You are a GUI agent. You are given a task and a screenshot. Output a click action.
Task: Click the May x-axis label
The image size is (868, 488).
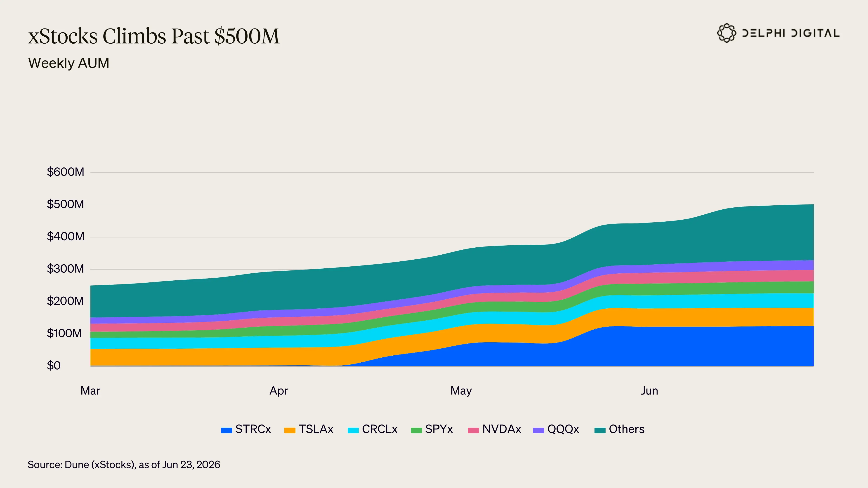coord(461,391)
